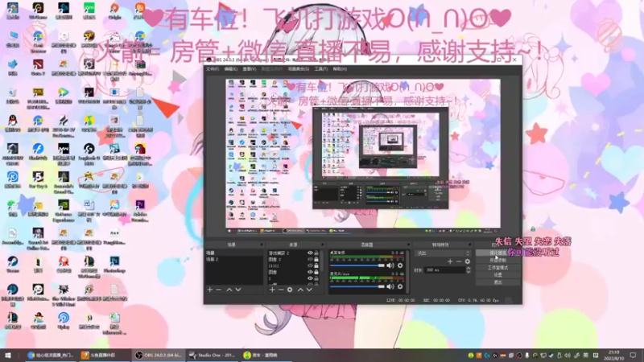Select scene 场景 in scenes list
The image size is (644, 362).
[234, 253]
